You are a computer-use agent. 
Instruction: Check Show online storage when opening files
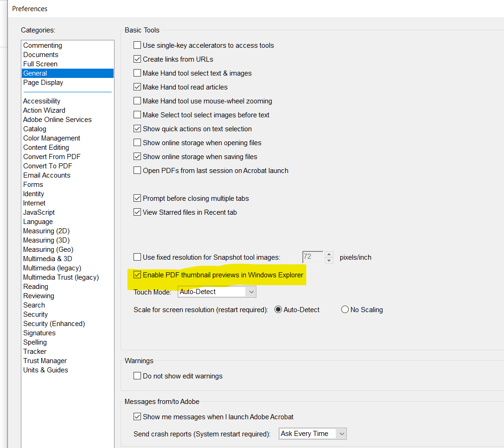coord(137,142)
